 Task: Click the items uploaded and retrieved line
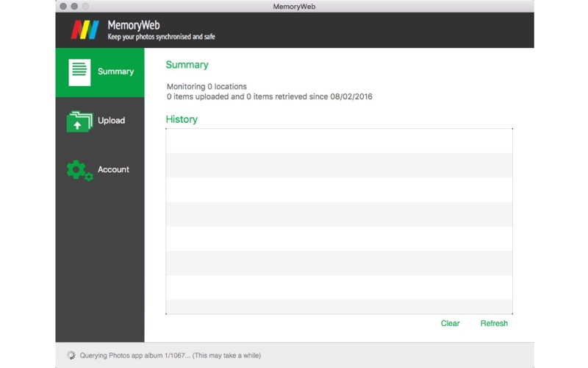(269, 96)
